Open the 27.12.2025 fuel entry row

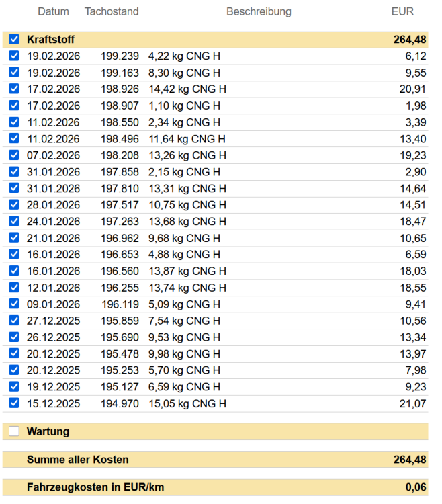click(x=215, y=321)
